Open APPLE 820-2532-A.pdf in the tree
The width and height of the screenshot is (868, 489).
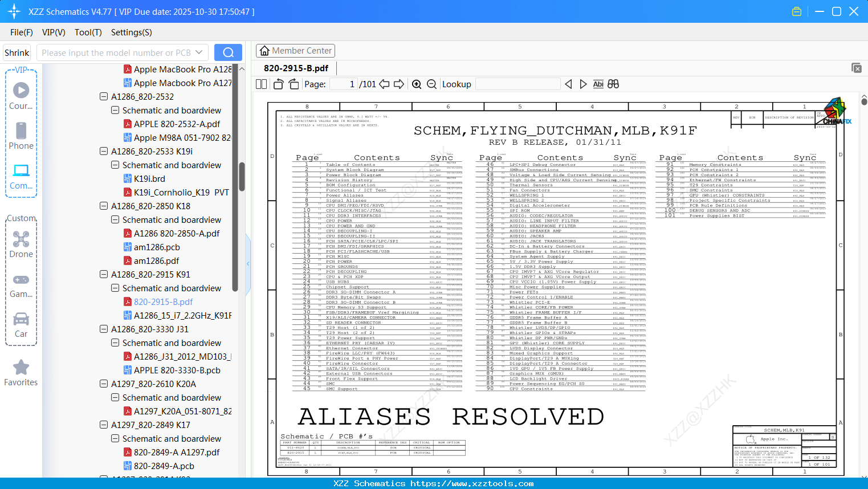click(x=177, y=124)
